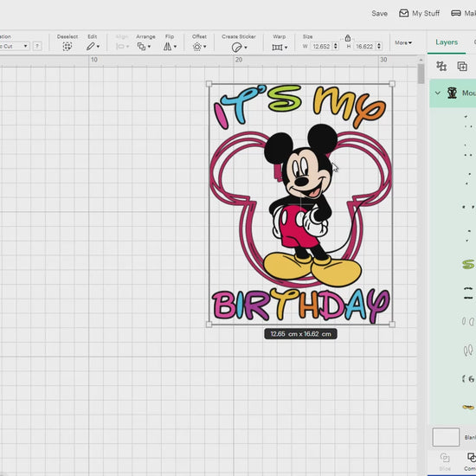Click the Deselect icon
The image size is (476, 476).
68,47
